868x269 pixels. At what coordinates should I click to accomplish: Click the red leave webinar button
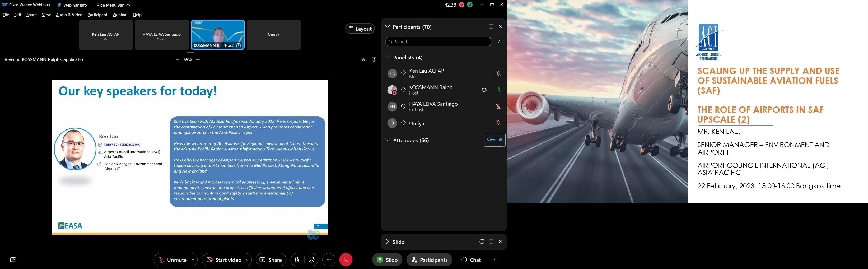pos(346,259)
